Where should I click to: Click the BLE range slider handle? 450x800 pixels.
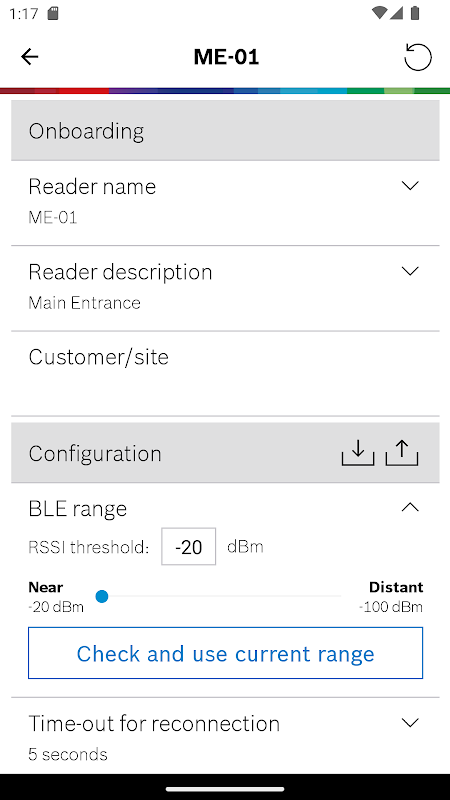(102, 596)
